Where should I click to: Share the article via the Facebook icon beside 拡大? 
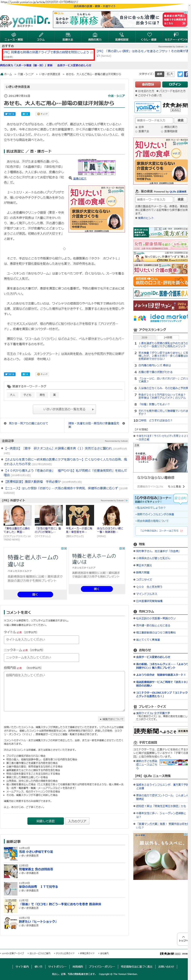coord(186,74)
